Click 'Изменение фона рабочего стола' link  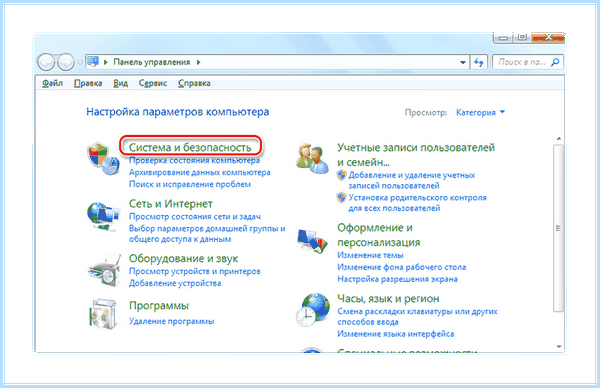coord(401,267)
